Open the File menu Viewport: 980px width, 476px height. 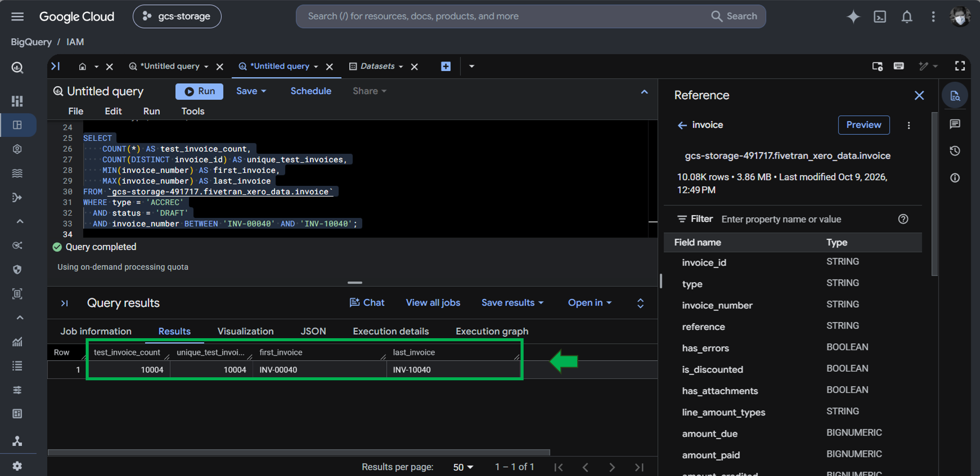pyautogui.click(x=76, y=111)
